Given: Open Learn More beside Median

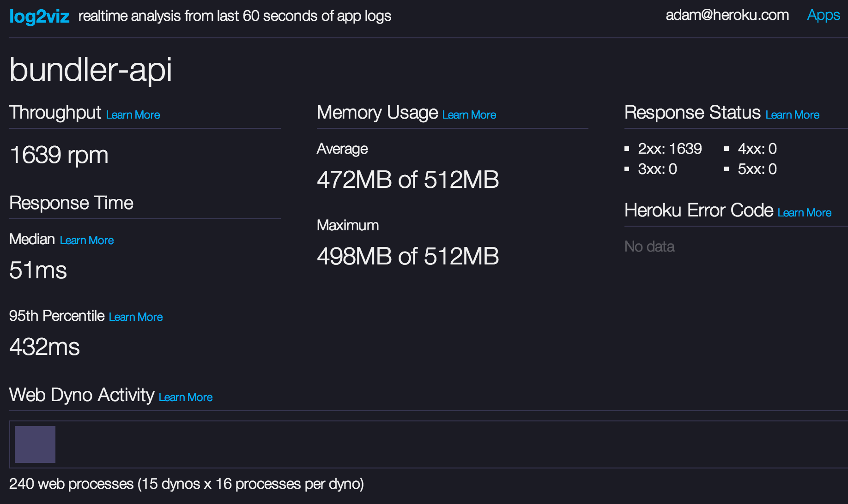Looking at the screenshot, I should tap(87, 240).
